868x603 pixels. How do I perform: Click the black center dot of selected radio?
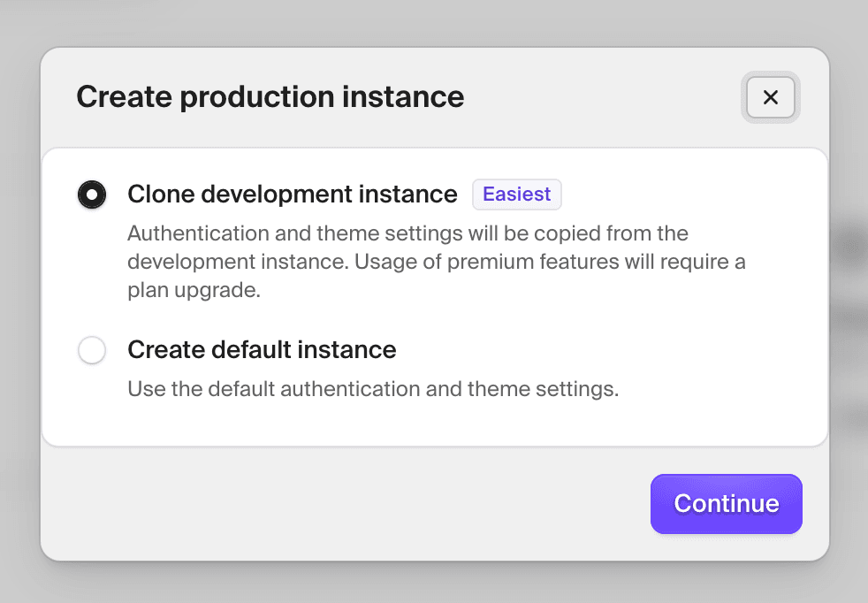92,195
